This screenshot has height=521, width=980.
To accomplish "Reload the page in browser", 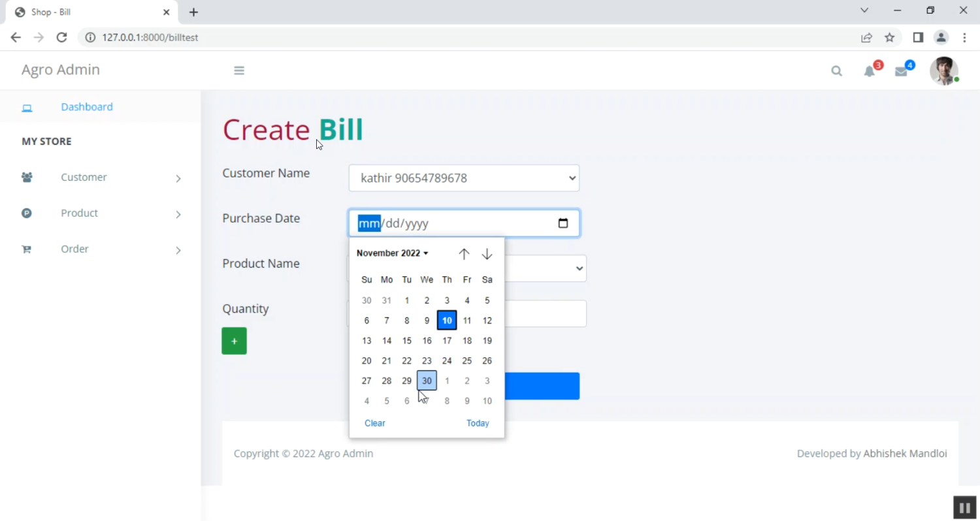I will tap(61, 38).
